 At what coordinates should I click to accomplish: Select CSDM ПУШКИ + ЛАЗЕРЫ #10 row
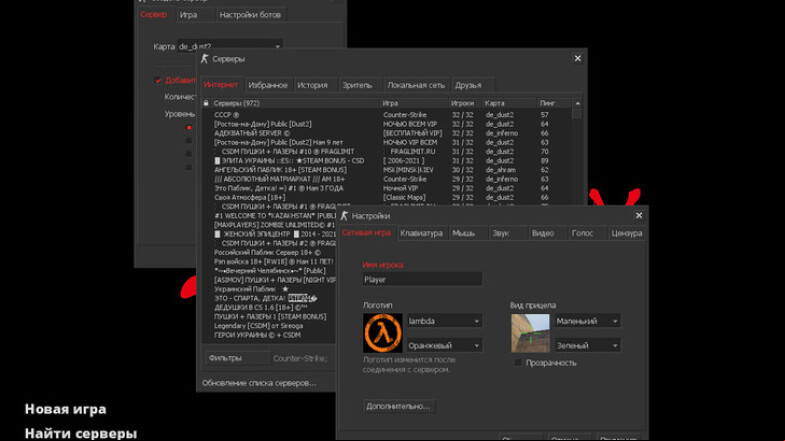386,151
